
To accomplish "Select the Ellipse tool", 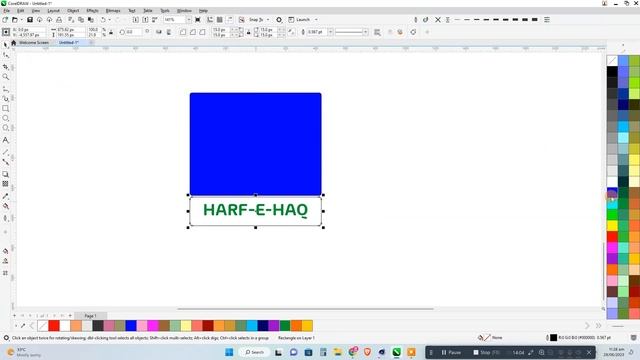I will pyautogui.click(x=6, y=118).
